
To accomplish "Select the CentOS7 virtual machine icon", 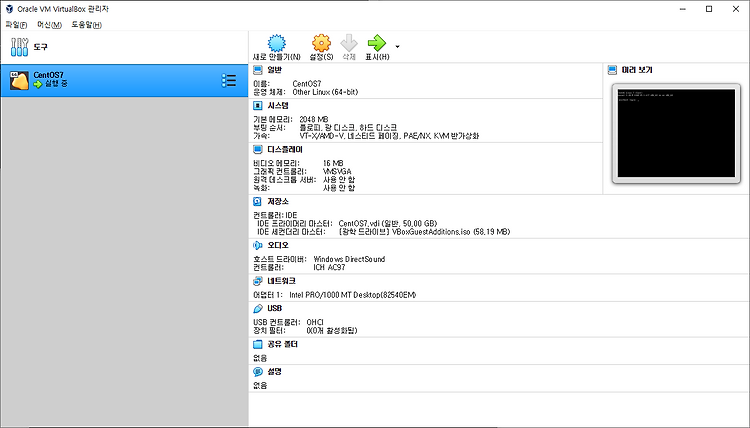I will (x=20, y=80).
